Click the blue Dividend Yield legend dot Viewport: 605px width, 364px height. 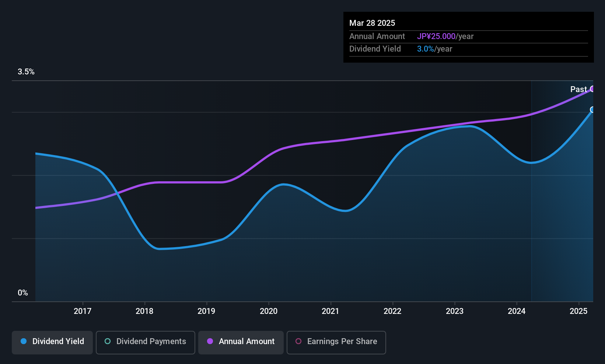[24, 341]
